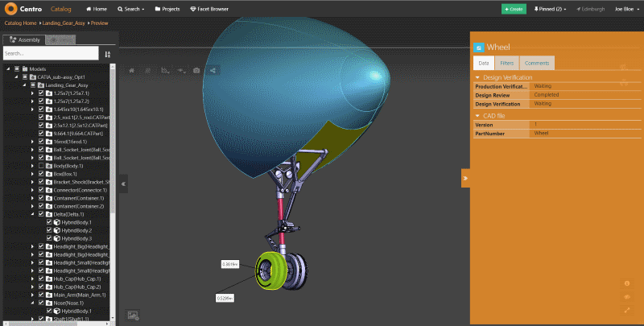Collapse the orange Wheel details panel

(x=465, y=178)
